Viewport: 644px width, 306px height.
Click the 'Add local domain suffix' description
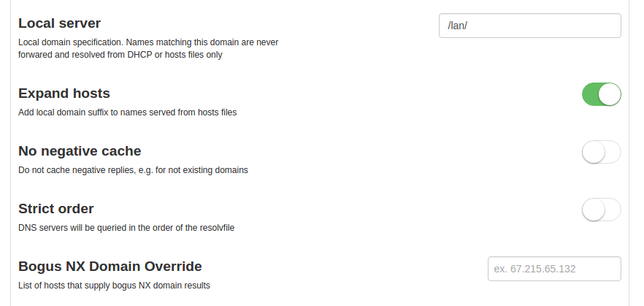pos(127,112)
